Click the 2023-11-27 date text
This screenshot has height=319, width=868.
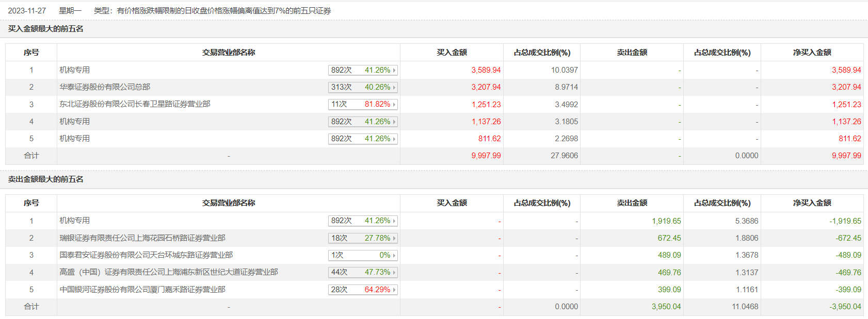point(27,11)
